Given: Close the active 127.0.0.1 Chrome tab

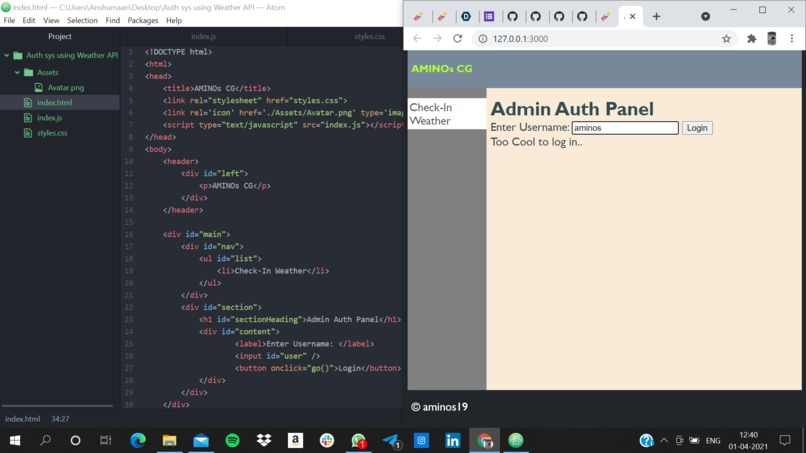Looking at the screenshot, I should 633,16.
